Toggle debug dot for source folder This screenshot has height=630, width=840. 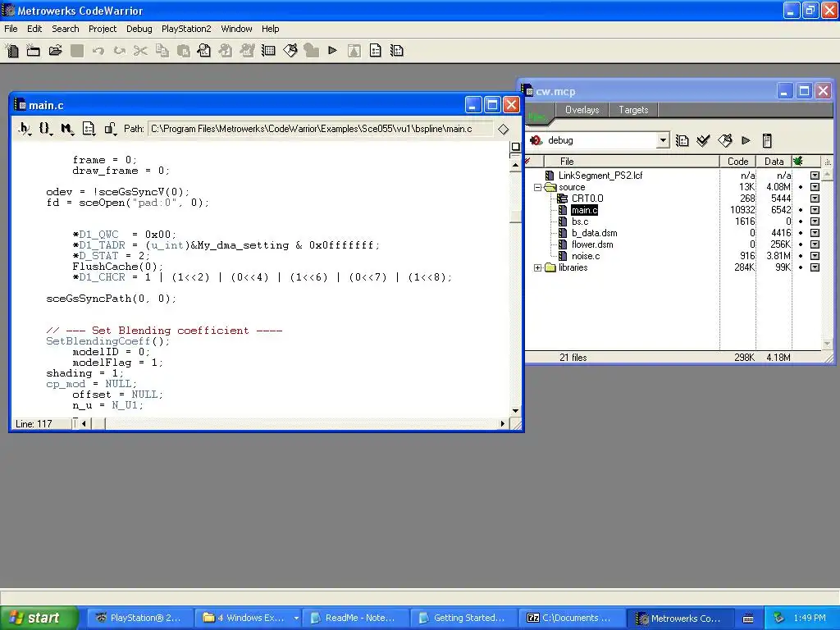pyautogui.click(x=801, y=188)
